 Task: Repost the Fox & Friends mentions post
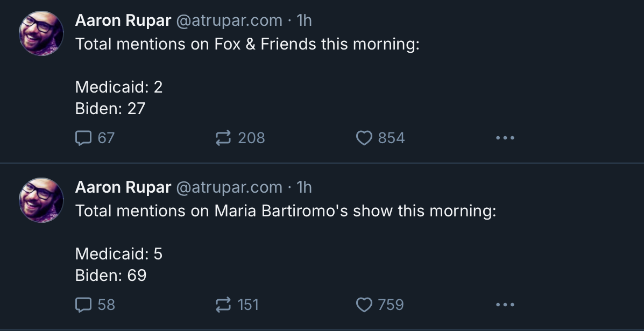pos(223,138)
